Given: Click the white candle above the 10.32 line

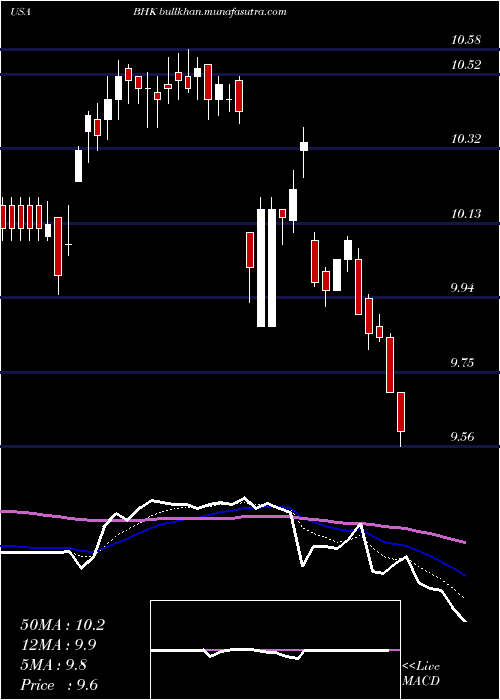Looking at the screenshot, I should point(304,146).
